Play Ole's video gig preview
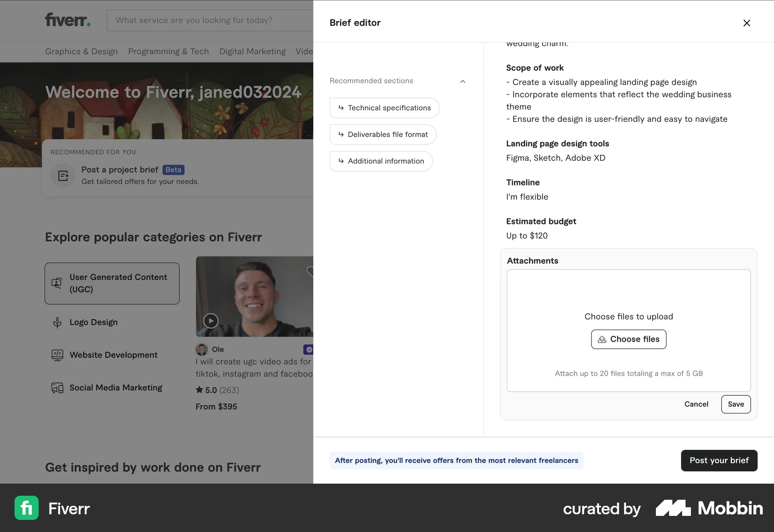 pyautogui.click(x=210, y=321)
